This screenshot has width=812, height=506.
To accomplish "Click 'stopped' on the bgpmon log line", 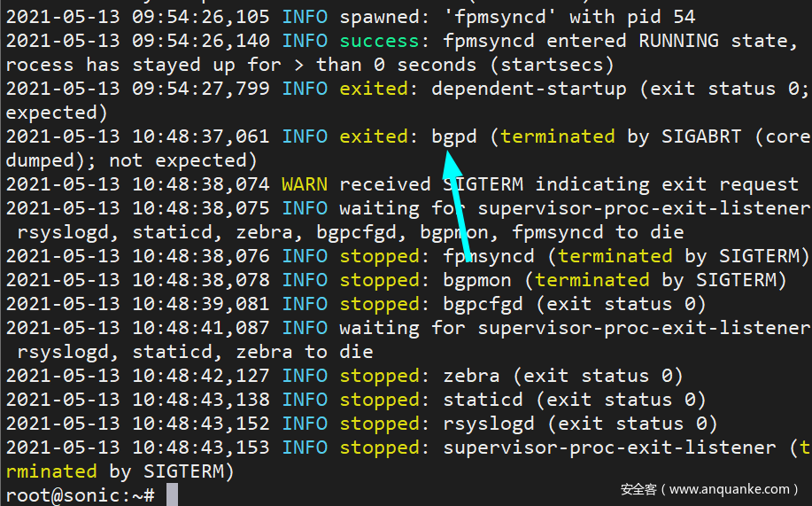I will pyautogui.click(x=379, y=280).
